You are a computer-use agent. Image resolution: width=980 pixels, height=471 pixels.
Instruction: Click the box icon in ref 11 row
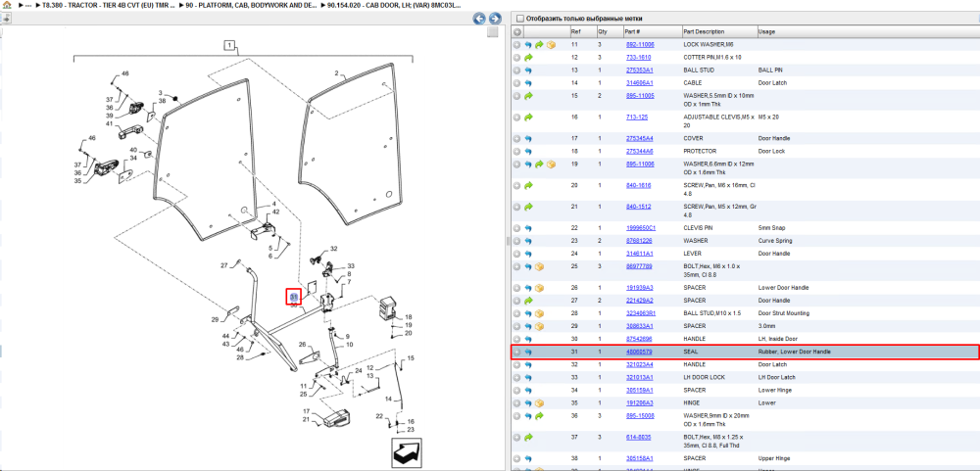(x=551, y=45)
